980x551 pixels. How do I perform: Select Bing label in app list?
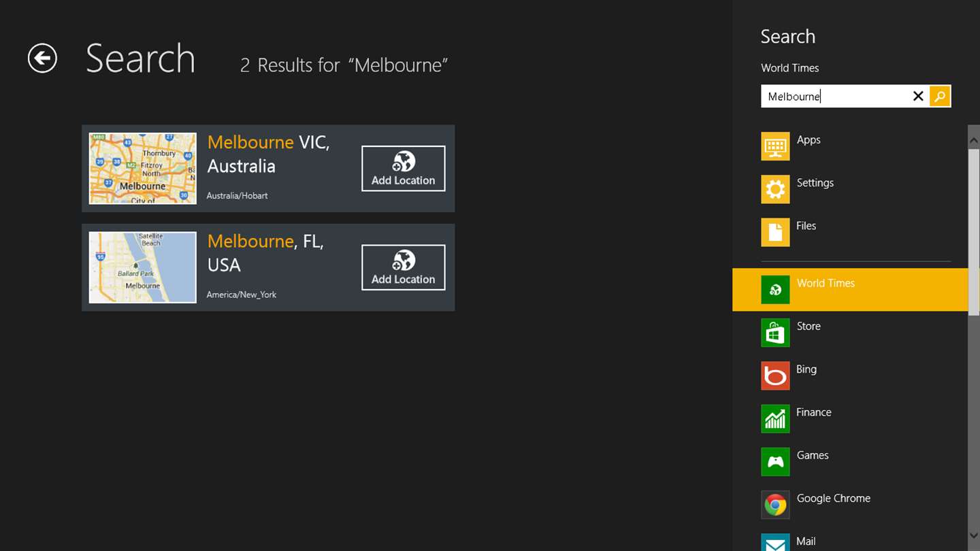click(806, 369)
